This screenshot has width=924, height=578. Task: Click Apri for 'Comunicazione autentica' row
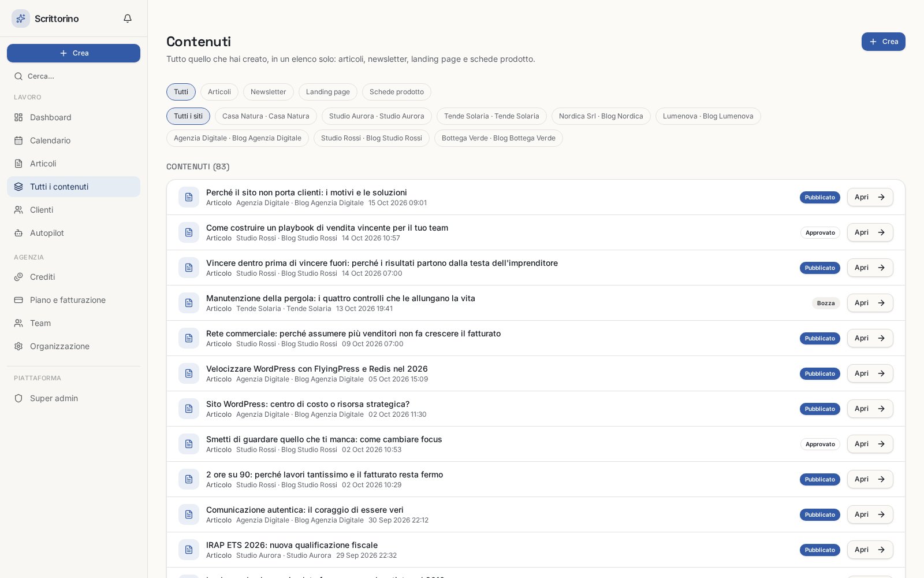[870, 514]
